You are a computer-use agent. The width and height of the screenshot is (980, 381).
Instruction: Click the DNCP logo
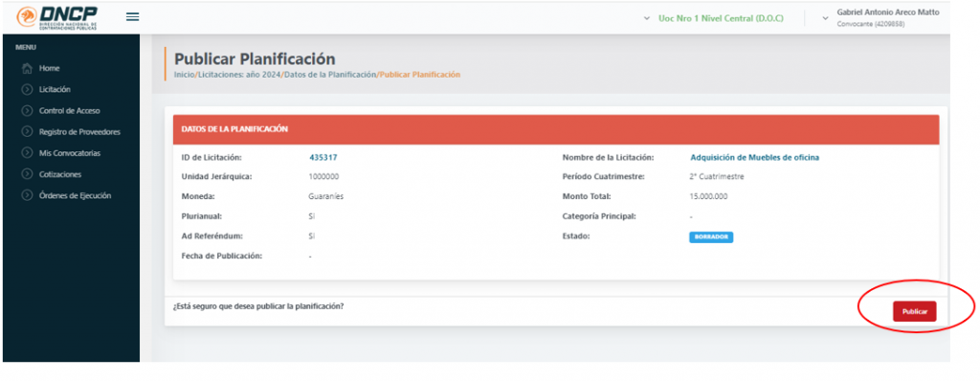[x=56, y=17]
